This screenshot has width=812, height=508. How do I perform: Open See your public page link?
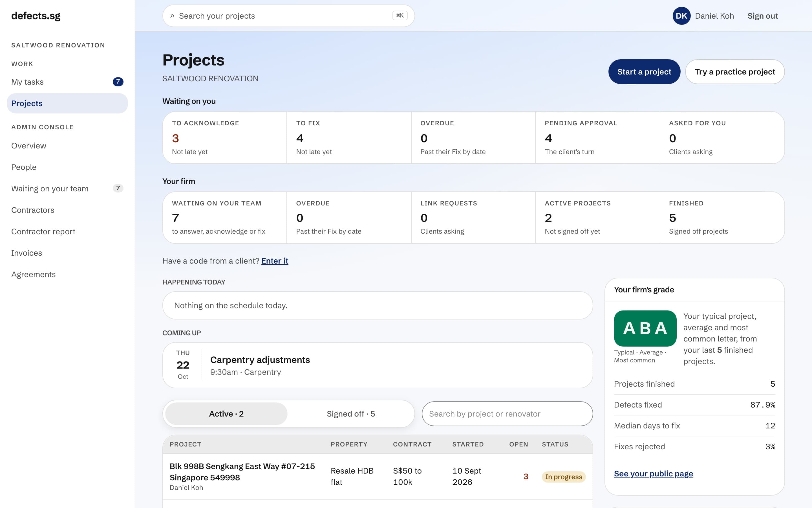[653, 473]
